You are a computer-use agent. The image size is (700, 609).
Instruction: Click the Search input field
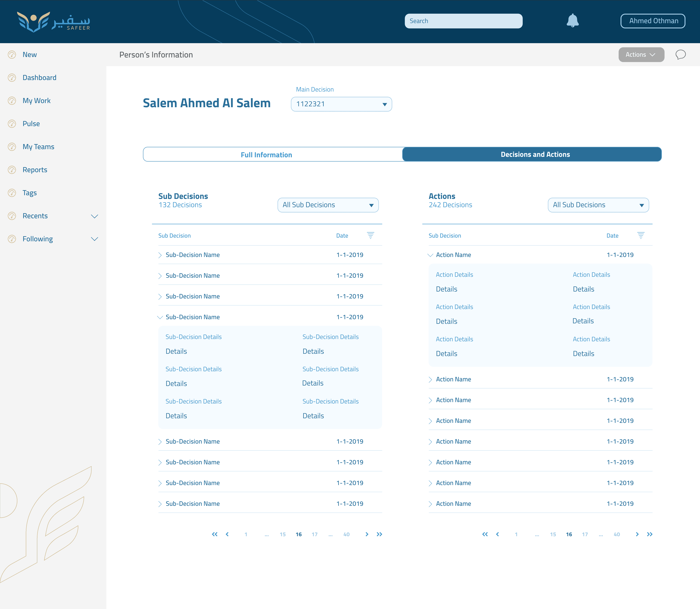[463, 21]
